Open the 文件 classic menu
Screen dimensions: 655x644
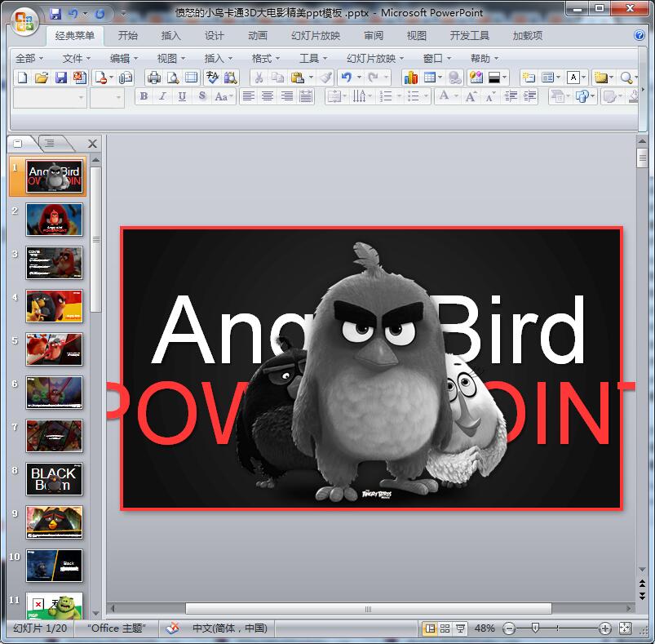point(76,59)
